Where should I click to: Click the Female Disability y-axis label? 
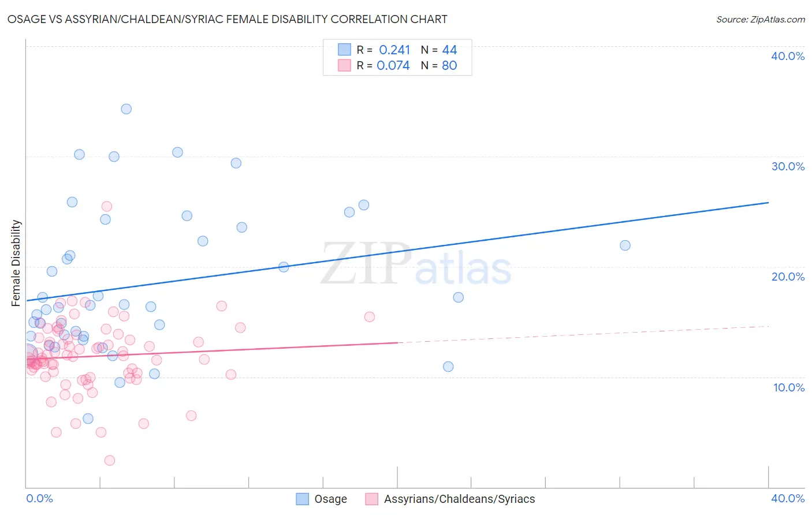pyautogui.click(x=16, y=263)
